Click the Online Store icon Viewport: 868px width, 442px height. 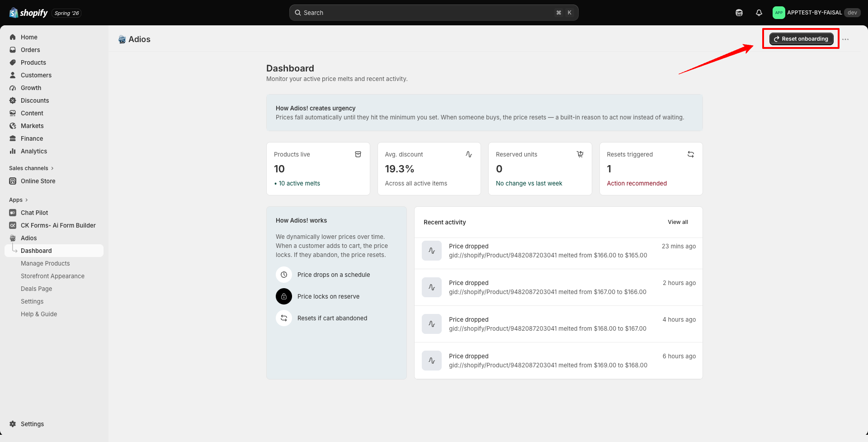point(13,181)
